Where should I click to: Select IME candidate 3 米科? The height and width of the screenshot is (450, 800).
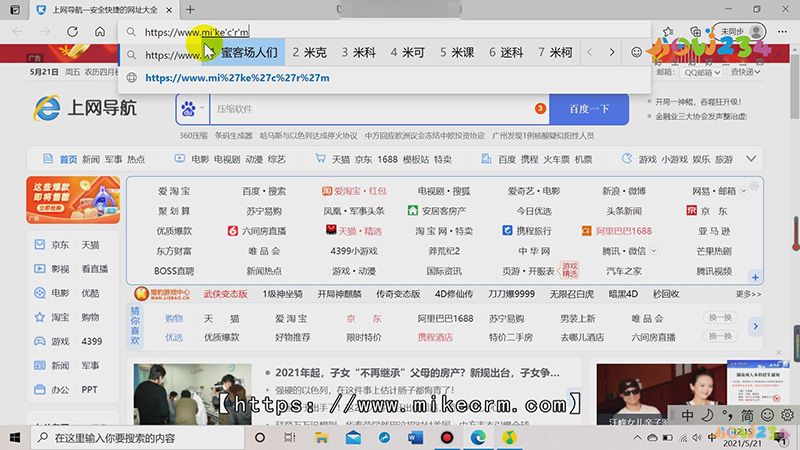[359, 52]
